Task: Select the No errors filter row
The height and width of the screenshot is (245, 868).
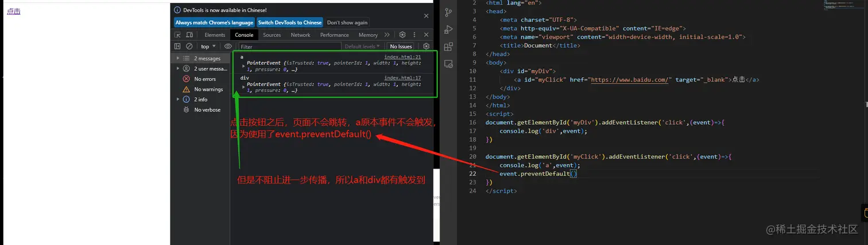Action: (x=200, y=79)
